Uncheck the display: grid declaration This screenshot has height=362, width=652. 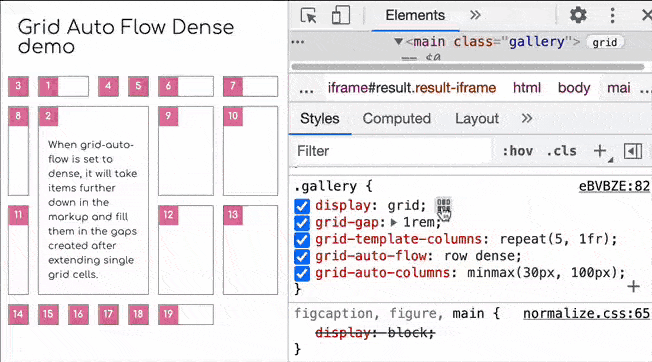point(302,206)
